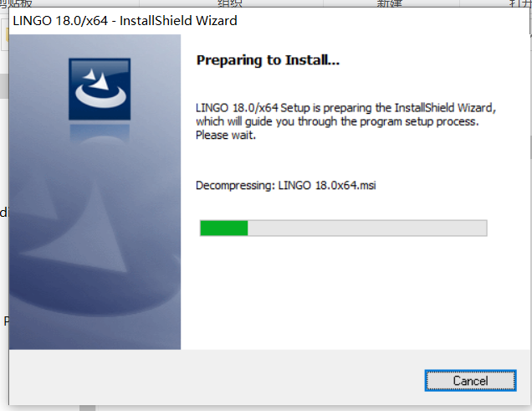Click the faded reflection beneath the logo
Viewport: 532px width, 411px height.
100,132
